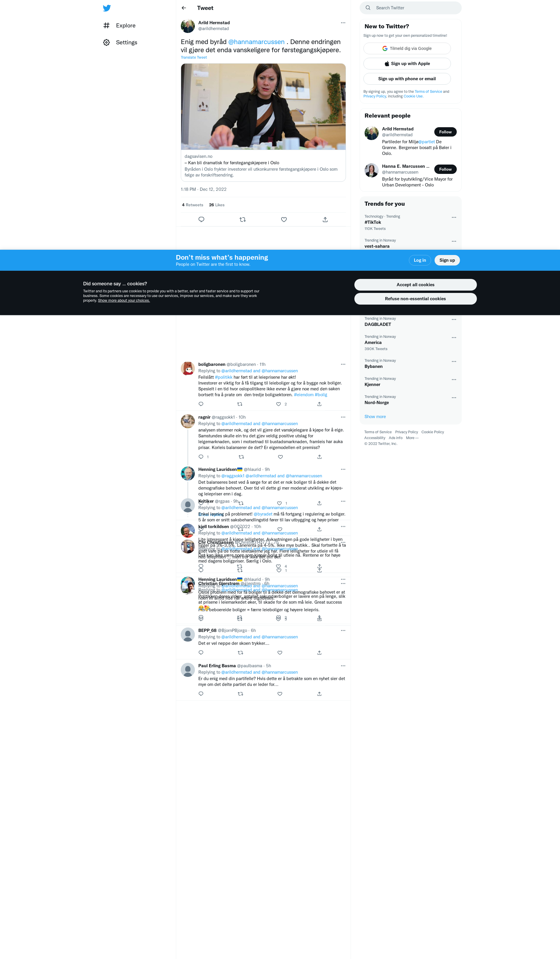Open Settings in the sidebar
This screenshot has width=560, height=959.
point(120,42)
